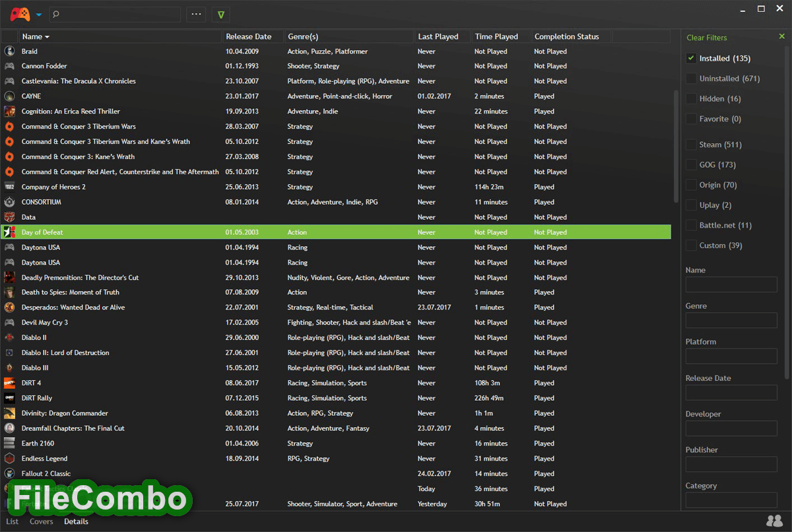Screen dimensions: 792x532
Task: Sort by the Genre(s) column header
Action: [350, 36]
